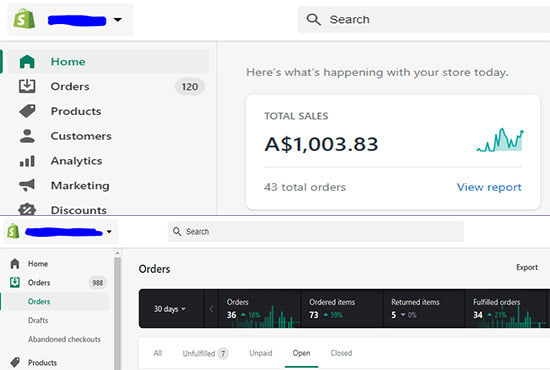Switch to the Unfulfilled tab
Image resolution: width=550 pixels, height=370 pixels.
[205, 354]
